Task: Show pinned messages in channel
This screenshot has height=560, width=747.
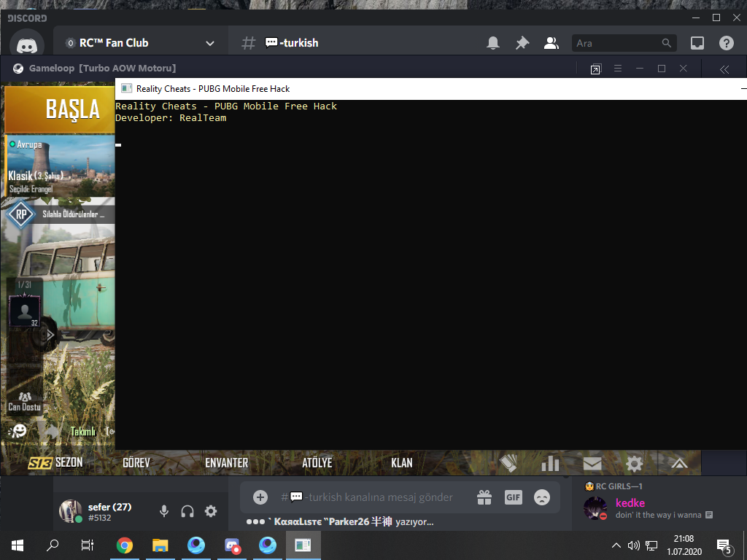Action: tap(522, 43)
